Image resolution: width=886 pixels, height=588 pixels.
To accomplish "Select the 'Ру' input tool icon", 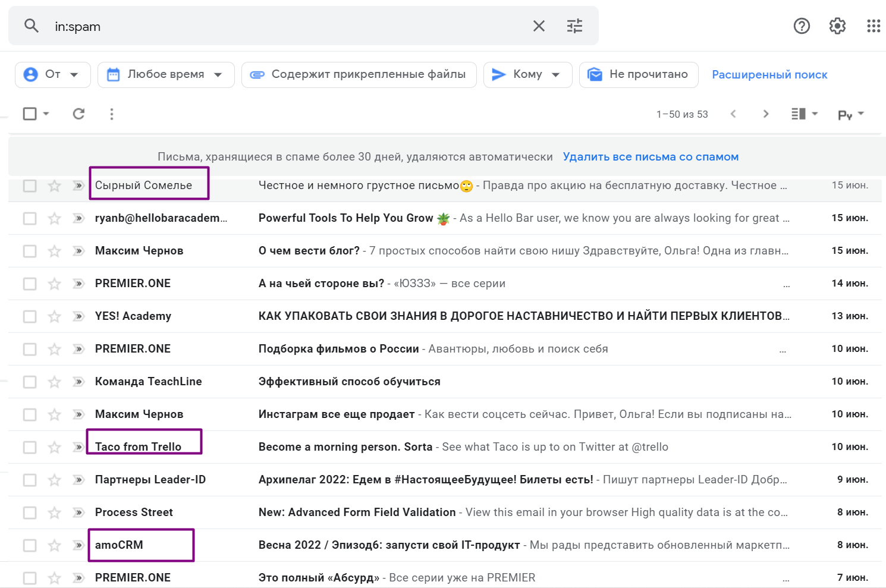I will pyautogui.click(x=845, y=115).
